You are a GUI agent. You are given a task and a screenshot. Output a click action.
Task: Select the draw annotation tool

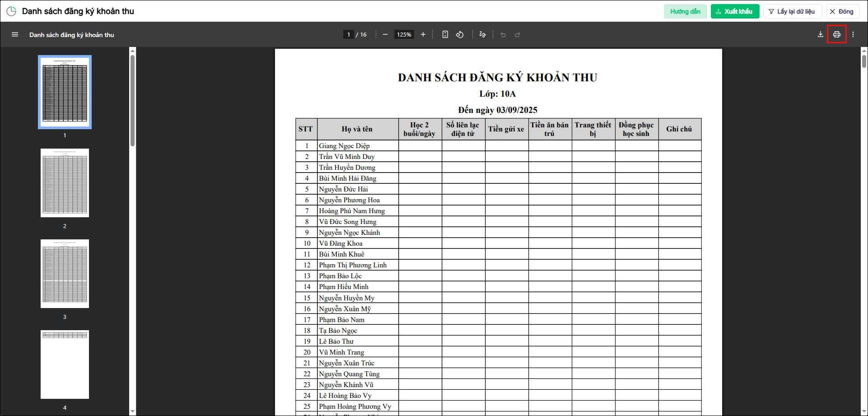483,34
